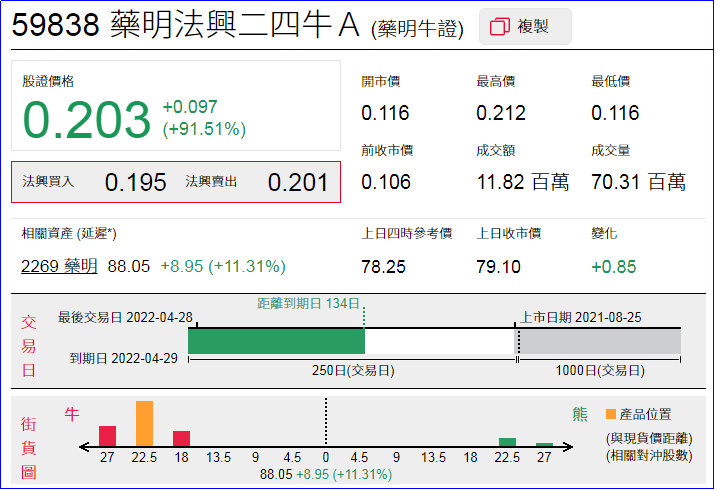715x490 pixels.
Task: Click the red bull bar at 27
Action: pos(108,436)
